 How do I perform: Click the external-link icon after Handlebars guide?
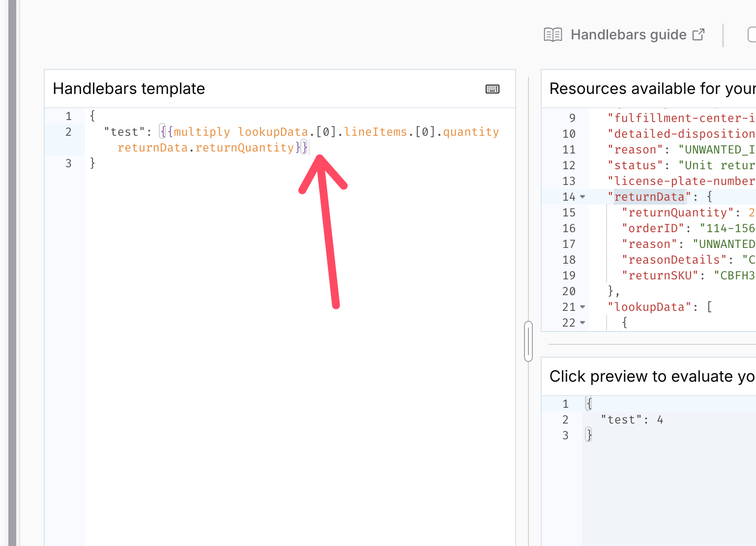point(699,34)
